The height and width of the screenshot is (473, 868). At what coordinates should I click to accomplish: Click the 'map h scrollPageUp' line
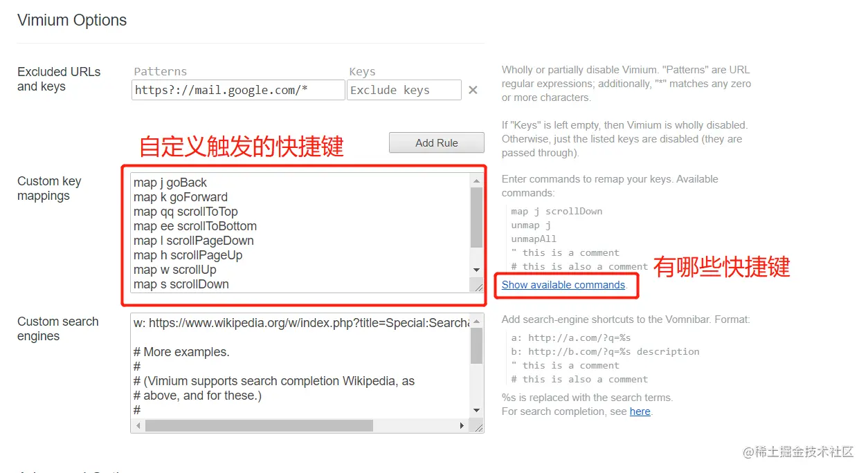click(x=188, y=255)
